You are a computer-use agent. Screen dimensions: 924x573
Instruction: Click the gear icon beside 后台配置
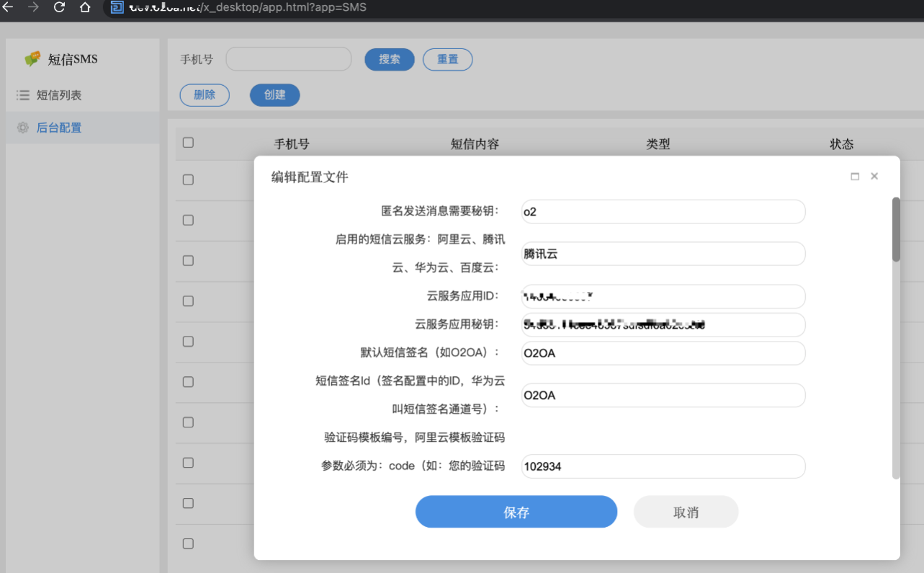[23, 128]
